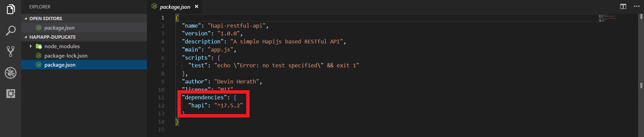Select the package.json editor tab

pos(175,7)
